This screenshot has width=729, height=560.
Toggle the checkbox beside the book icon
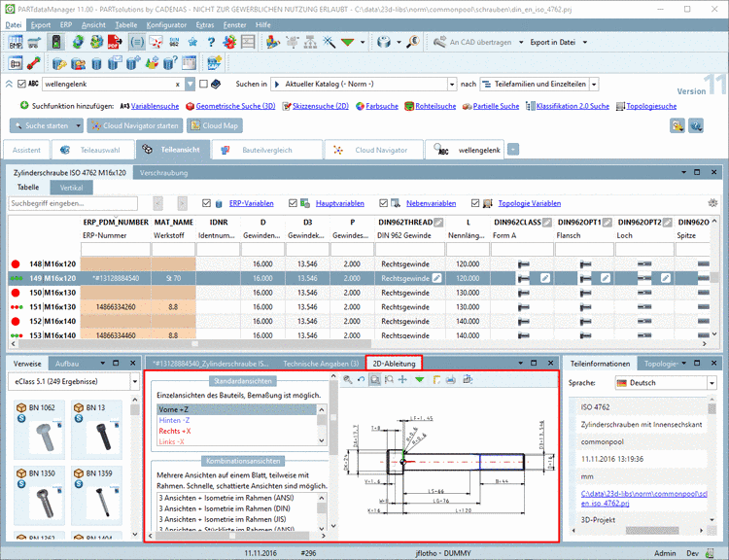203,84
